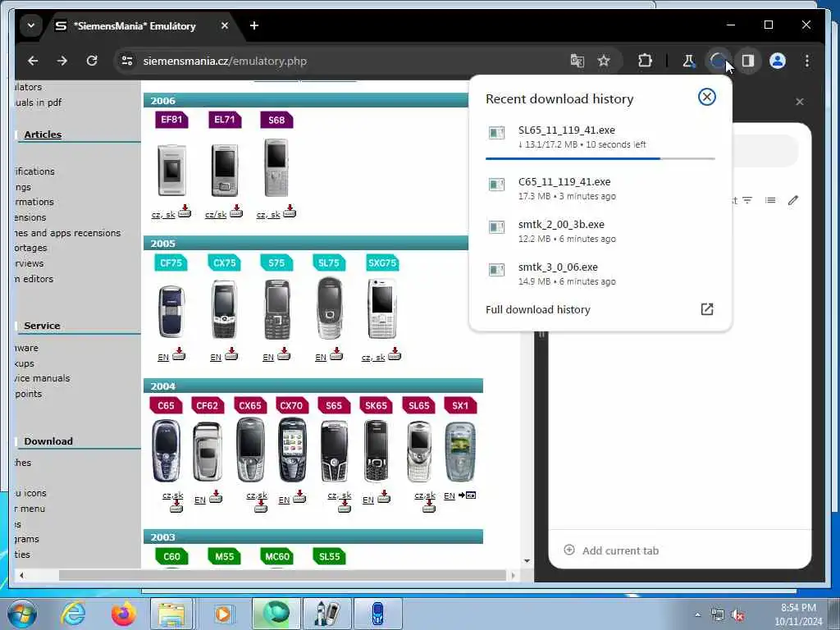
Task: Click the C65 phone label
Action: tap(166, 405)
